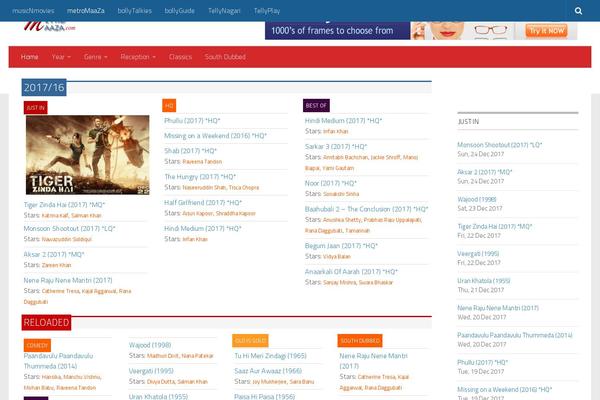Click the BEST OF purple tag

tap(316, 106)
